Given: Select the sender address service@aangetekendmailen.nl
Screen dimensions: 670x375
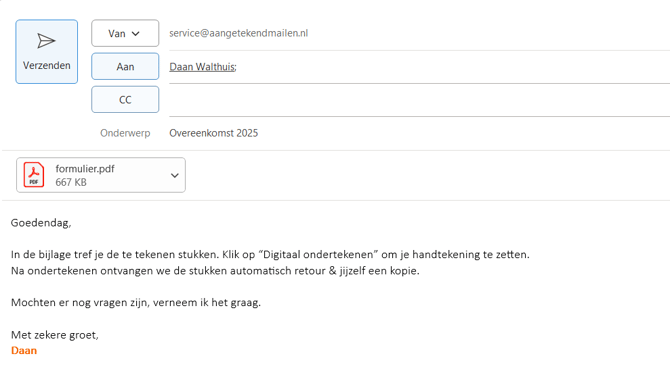Looking at the screenshot, I should tap(238, 33).
